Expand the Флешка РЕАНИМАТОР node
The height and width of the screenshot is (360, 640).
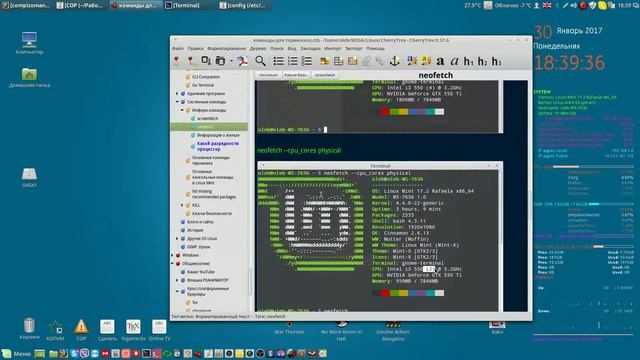177,280
